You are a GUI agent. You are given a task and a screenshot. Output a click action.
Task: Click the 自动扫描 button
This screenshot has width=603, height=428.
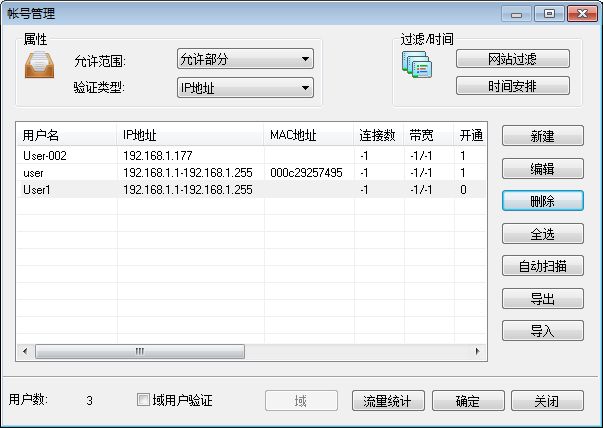[x=543, y=266]
